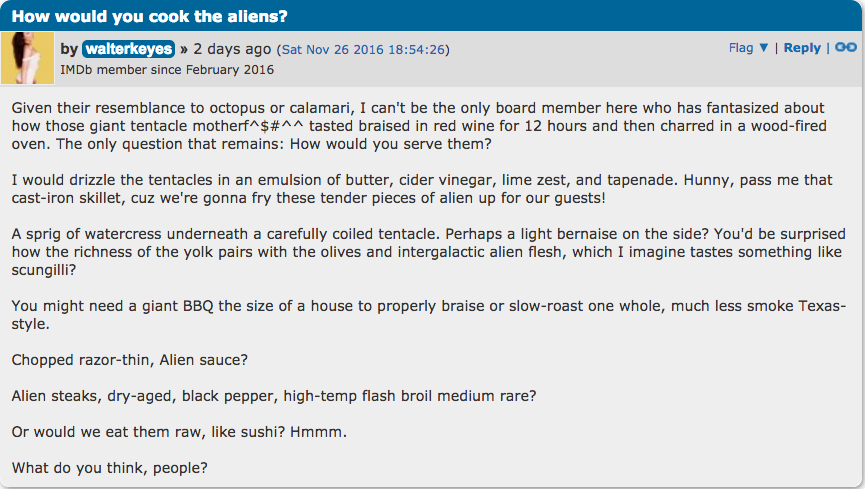Click the paragraph about a giant BBQ
Screen dimensions: 865x489
428,314
